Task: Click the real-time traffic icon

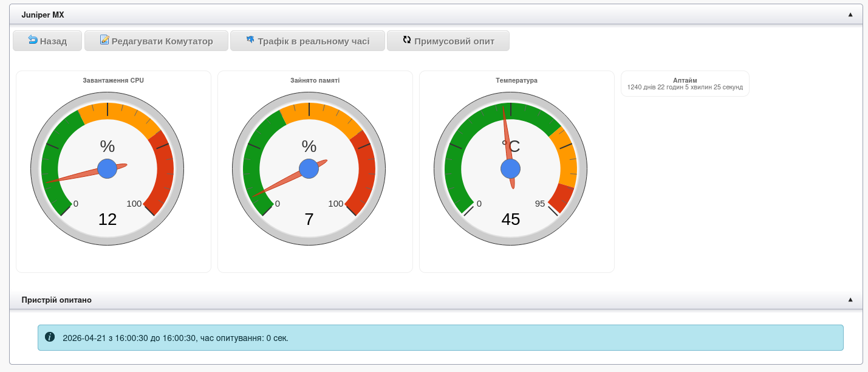Action: (250, 40)
